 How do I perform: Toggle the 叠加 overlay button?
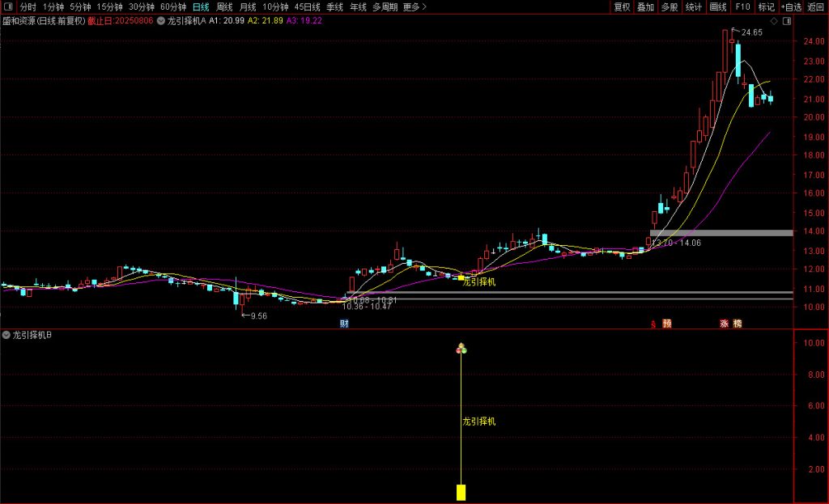645,6
